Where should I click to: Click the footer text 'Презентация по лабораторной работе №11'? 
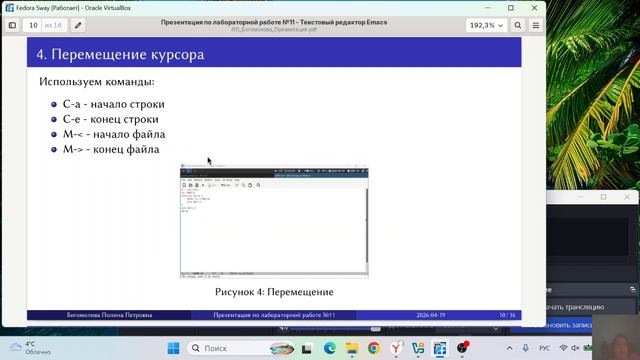274,315
